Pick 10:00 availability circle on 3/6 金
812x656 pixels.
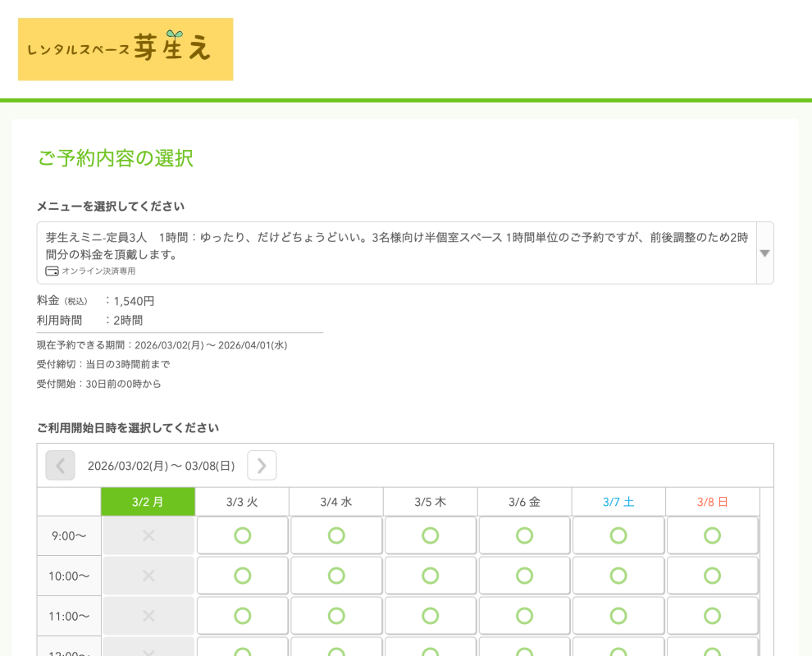pos(524,576)
